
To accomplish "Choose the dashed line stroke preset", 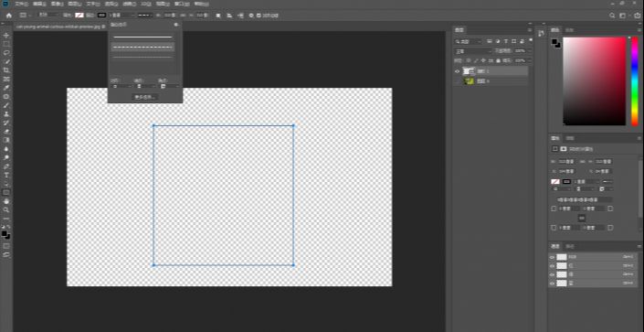I will tap(143, 47).
